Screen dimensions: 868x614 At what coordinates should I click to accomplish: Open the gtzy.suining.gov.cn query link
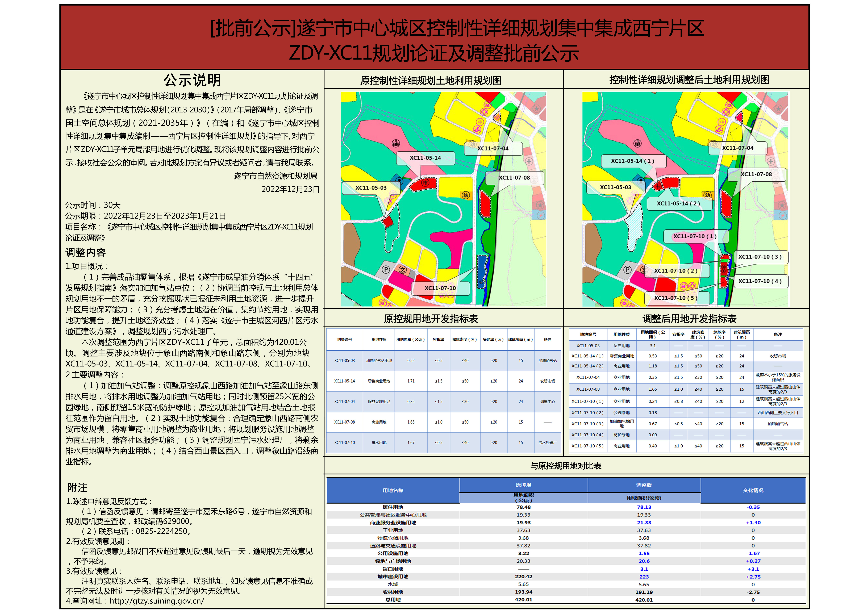pyautogui.click(x=157, y=601)
